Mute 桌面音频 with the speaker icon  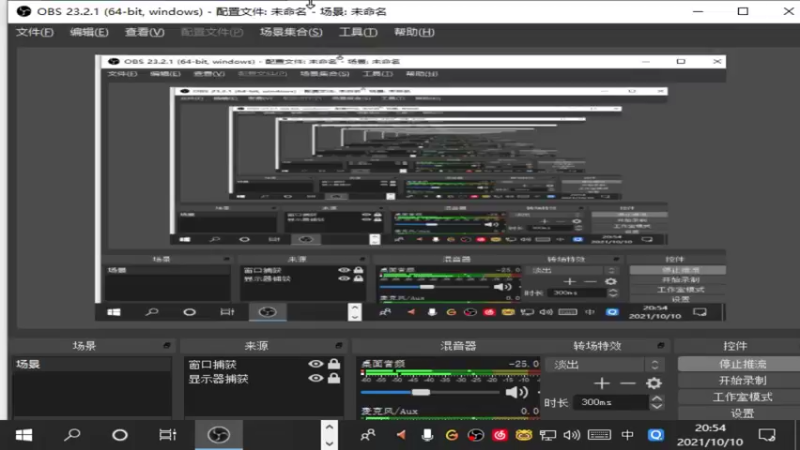(x=516, y=392)
